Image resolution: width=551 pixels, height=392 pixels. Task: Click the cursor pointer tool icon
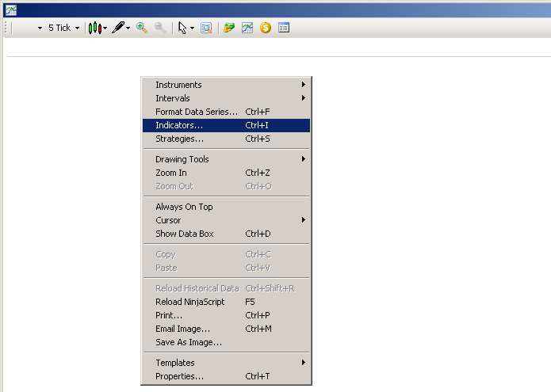pyautogui.click(x=182, y=28)
